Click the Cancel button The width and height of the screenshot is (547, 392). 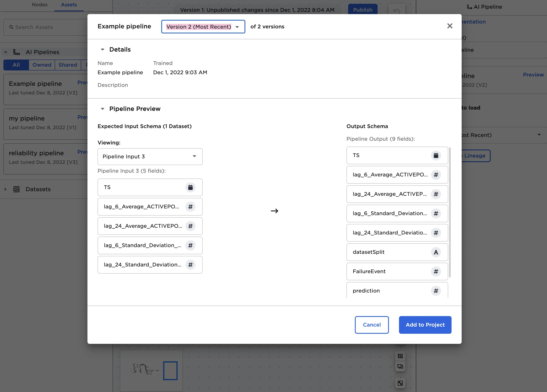coord(371,325)
